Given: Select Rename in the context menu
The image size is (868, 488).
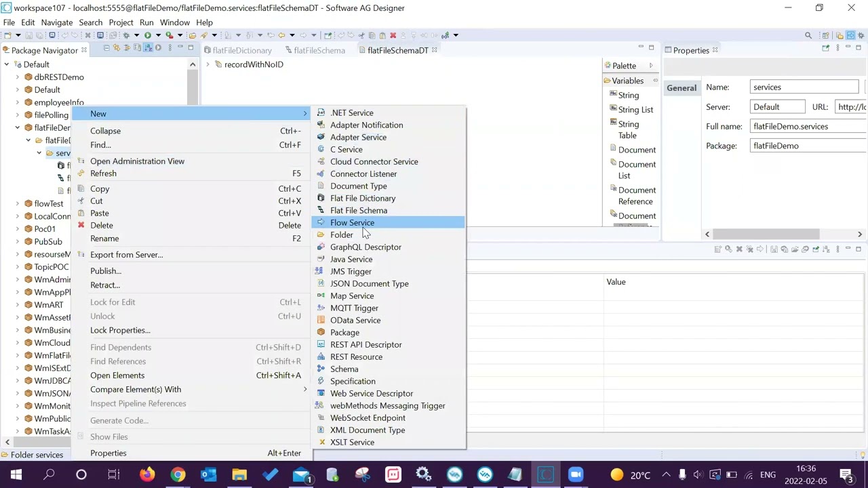Looking at the screenshot, I should [x=190, y=238].
